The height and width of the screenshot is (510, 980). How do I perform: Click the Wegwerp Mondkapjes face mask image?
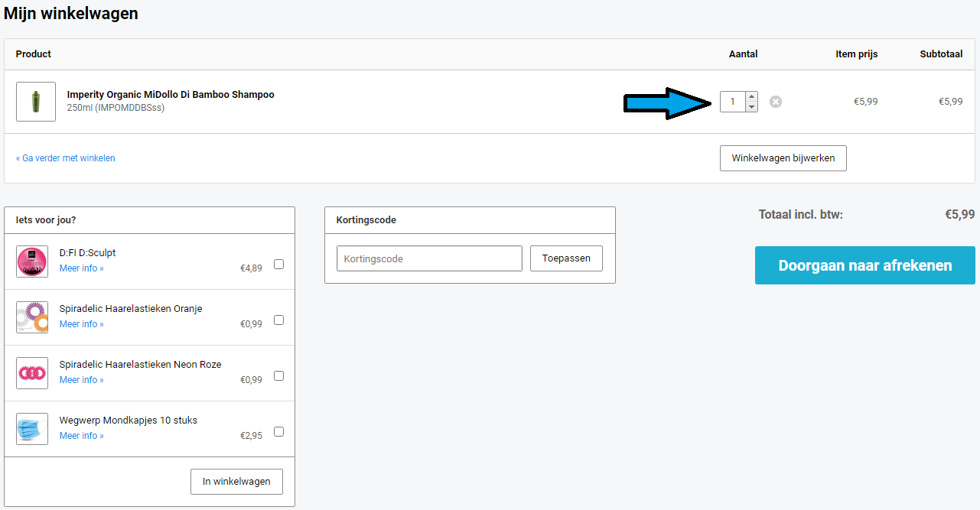[32, 429]
